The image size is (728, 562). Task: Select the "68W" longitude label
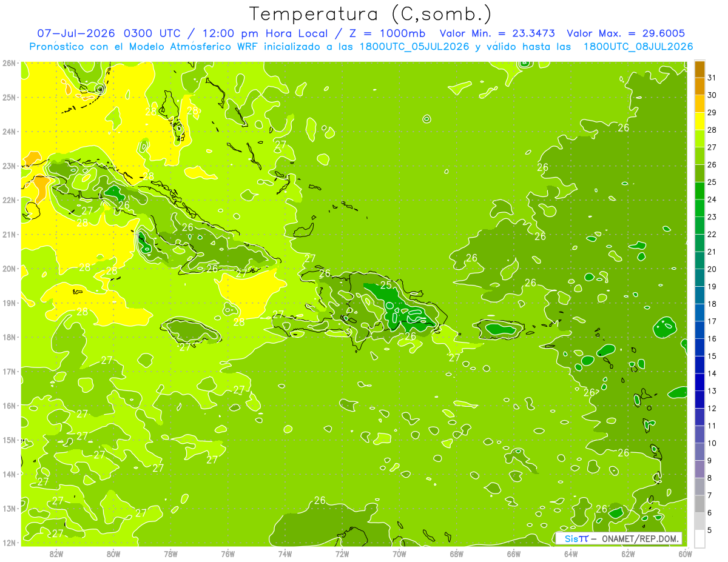(456, 554)
